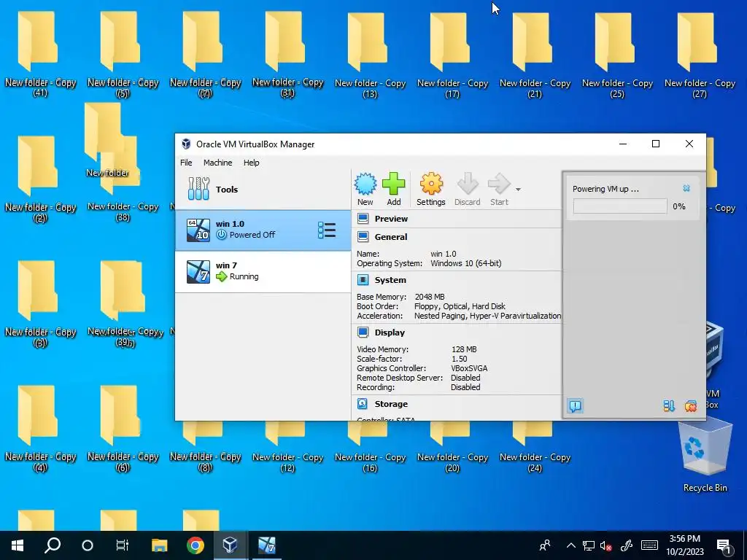Image resolution: width=747 pixels, height=560 pixels.
Task: Open the dropdown arrow next to Start
Action: point(518,190)
